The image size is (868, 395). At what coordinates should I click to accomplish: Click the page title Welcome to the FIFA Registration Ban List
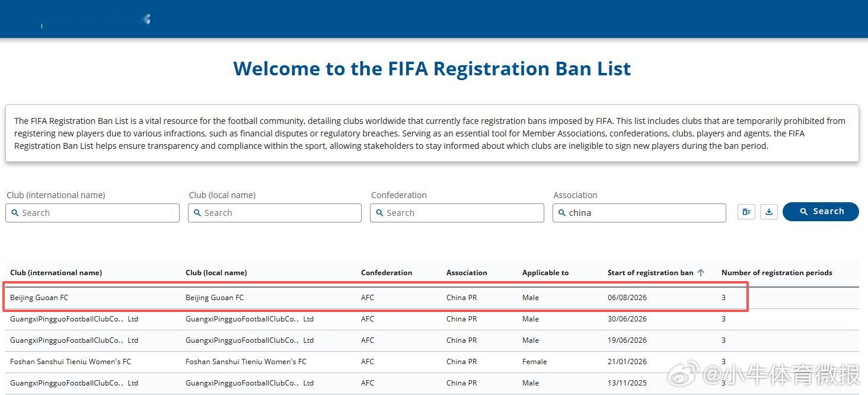point(432,68)
